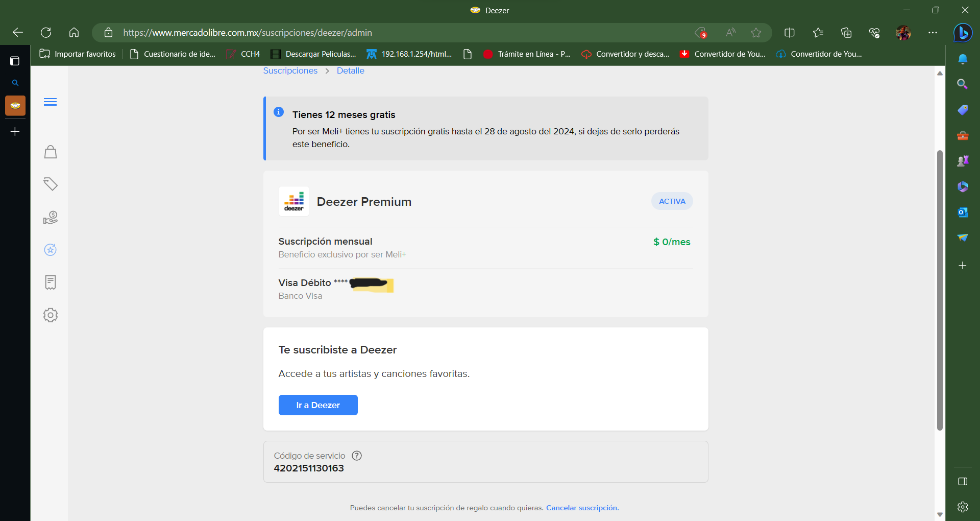The height and width of the screenshot is (521, 980).
Task: Click the $ 0/mes price text
Action: tap(672, 242)
